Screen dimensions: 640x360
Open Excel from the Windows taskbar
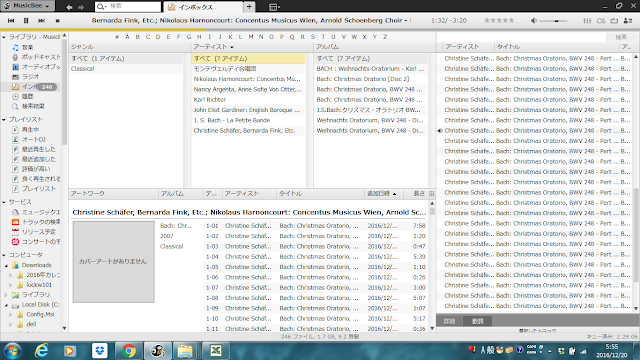click(x=216, y=351)
